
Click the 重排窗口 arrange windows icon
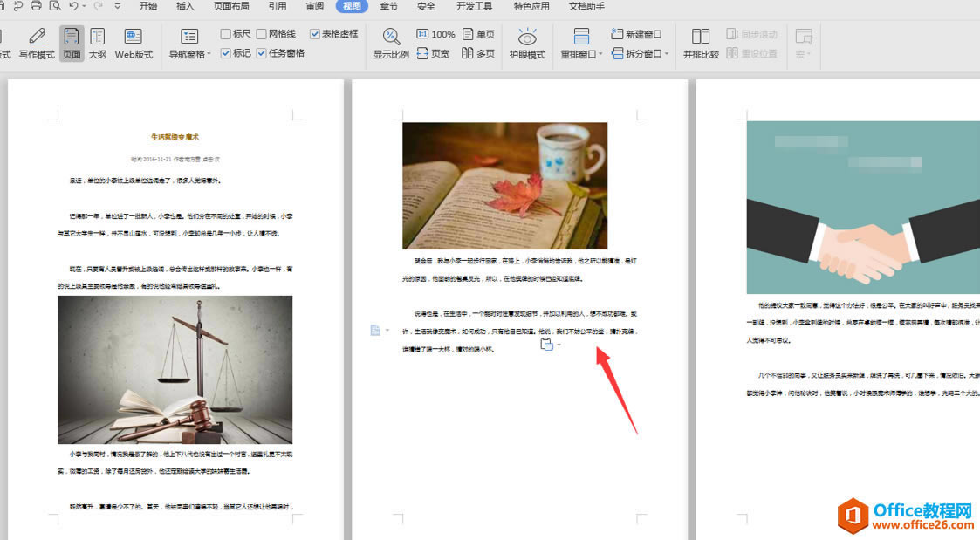pos(581,37)
